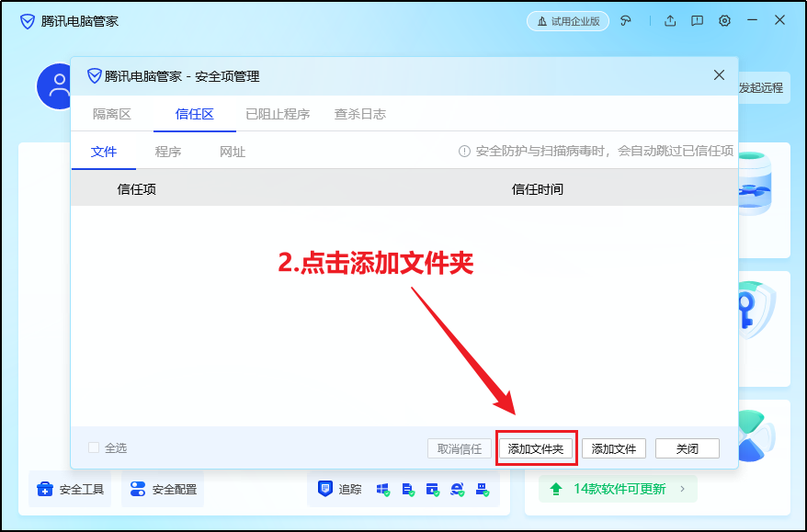Viewport: 807px width, 532px height.
Task: Click the 取消信任 button
Action: click(460, 448)
